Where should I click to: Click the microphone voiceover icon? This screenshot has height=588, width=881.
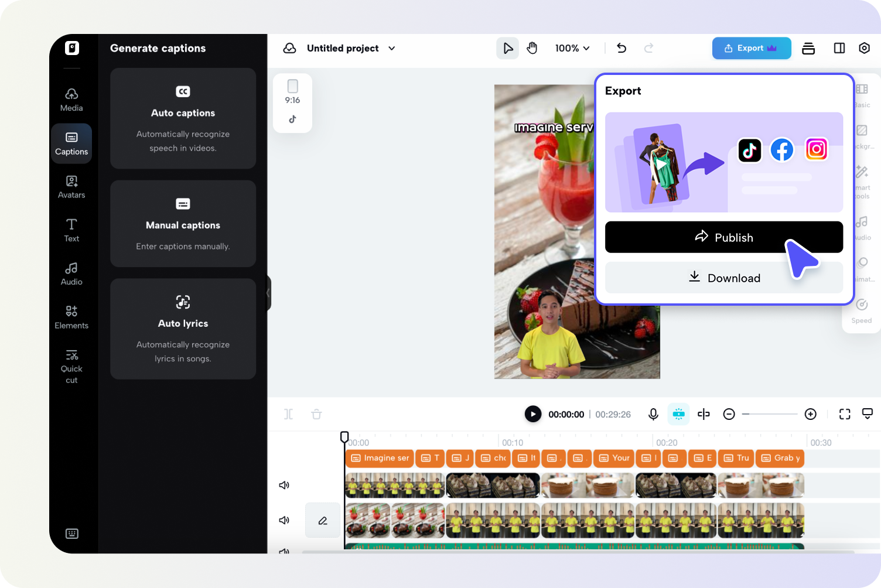(653, 414)
